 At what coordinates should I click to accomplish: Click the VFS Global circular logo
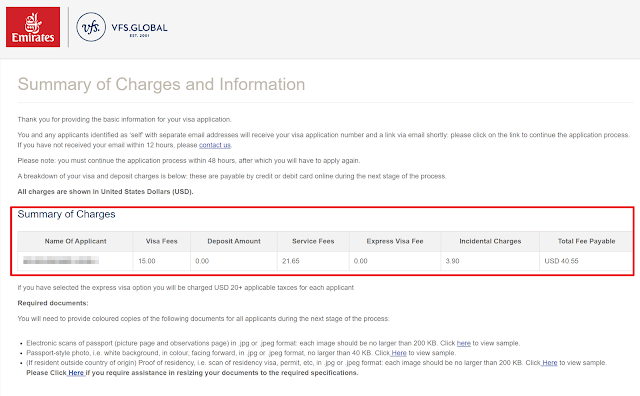coord(91,27)
